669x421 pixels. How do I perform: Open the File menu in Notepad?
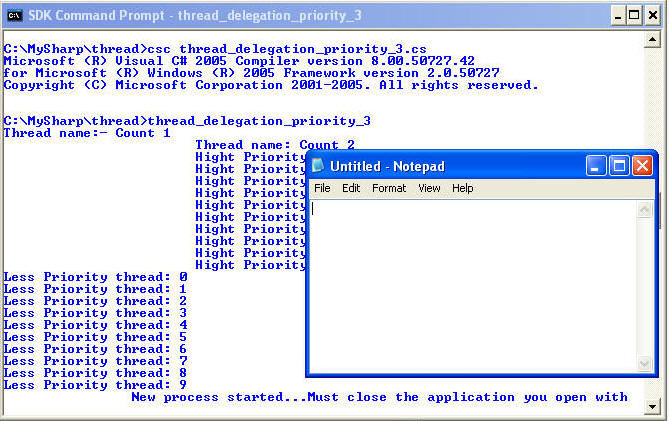[322, 188]
